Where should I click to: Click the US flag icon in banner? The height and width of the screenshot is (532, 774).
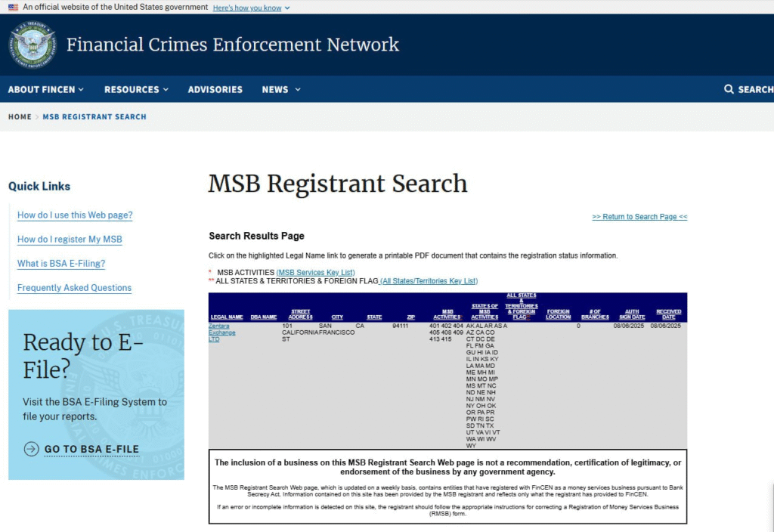tap(13, 8)
